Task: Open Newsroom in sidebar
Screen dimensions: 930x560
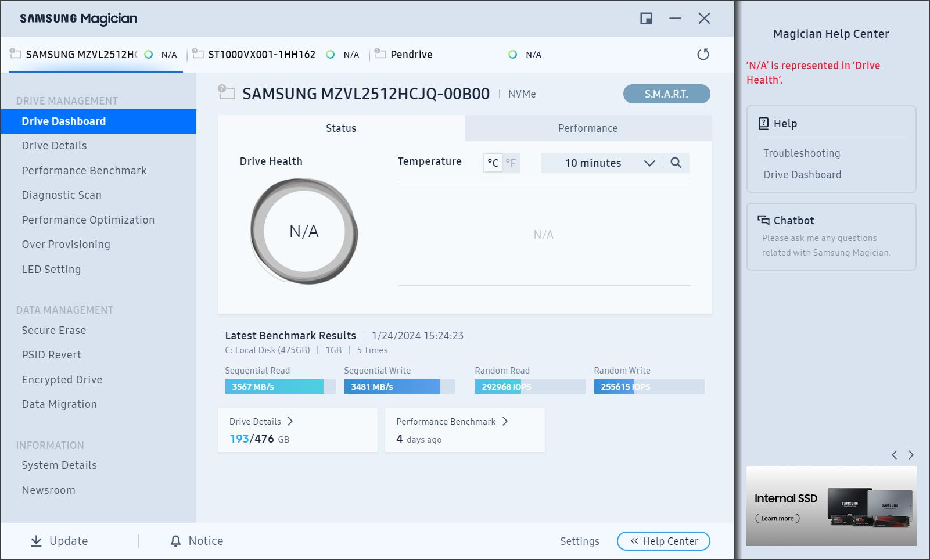Action: pyautogui.click(x=48, y=490)
